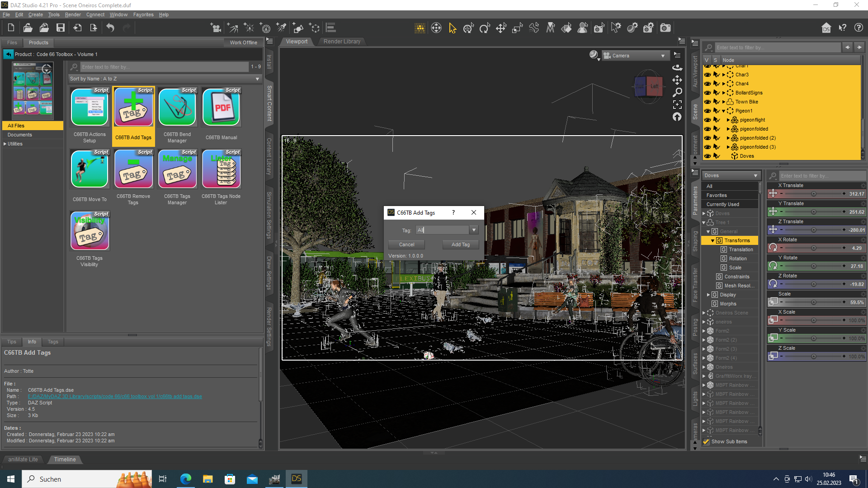The width and height of the screenshot is (868, 488).
Task: Open the Tag combo box dropdown arrow
Action: click(473, 230)
